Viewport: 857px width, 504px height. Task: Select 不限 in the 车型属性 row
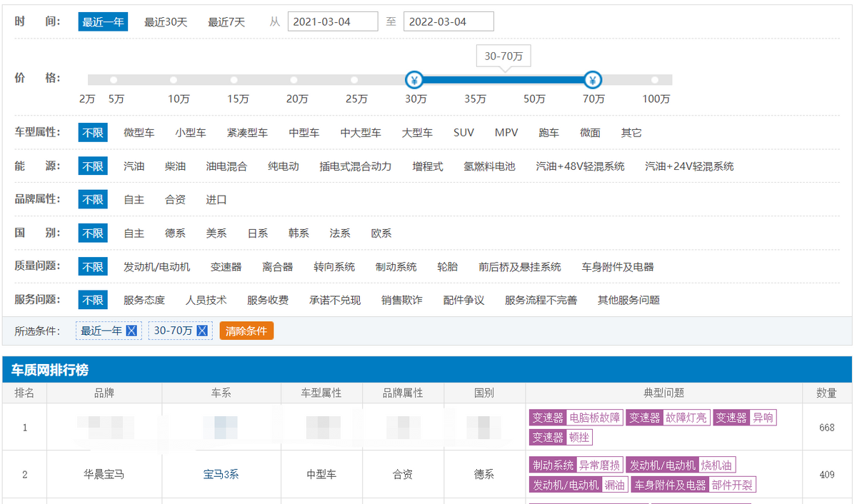click(x=93, y=133)
